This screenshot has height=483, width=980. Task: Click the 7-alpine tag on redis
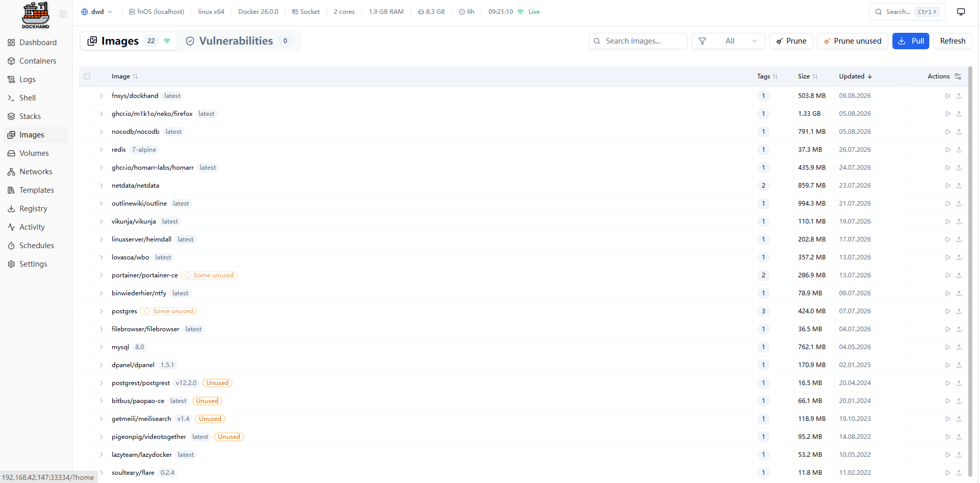144,150
